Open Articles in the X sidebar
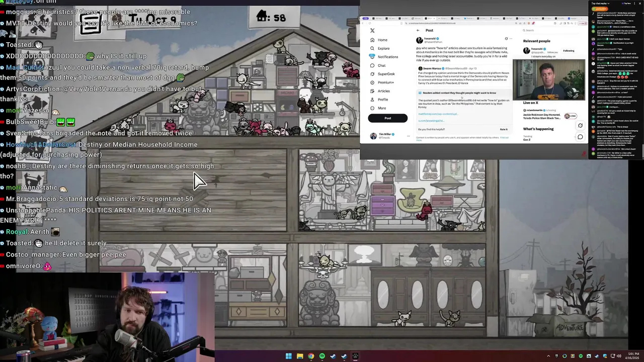 coord(380,91)
